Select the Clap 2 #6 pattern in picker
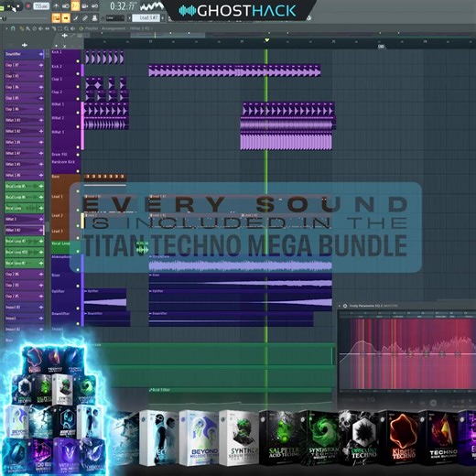This screenshot has width=476, height=476. [24, 274]
